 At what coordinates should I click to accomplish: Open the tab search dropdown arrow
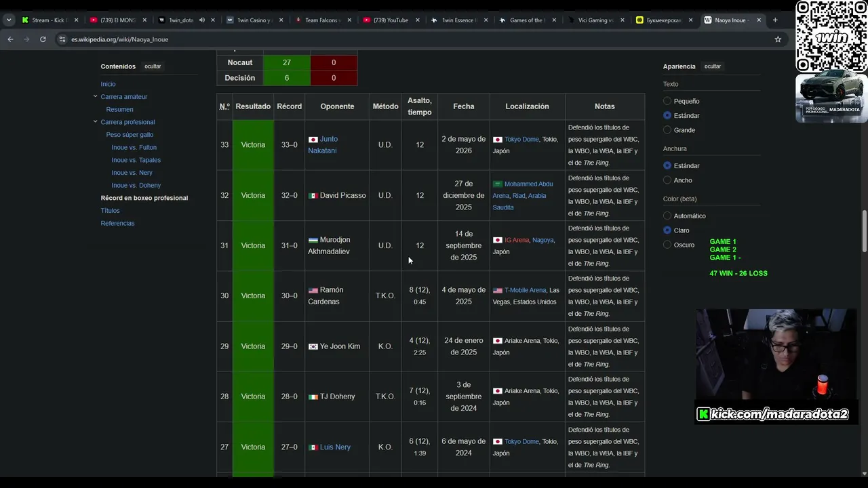point(9,20)
